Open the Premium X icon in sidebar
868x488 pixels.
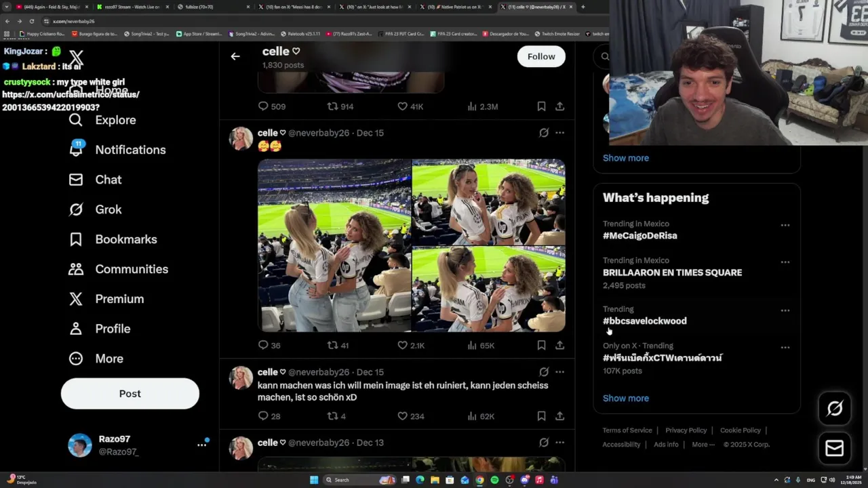pos(76,299)
